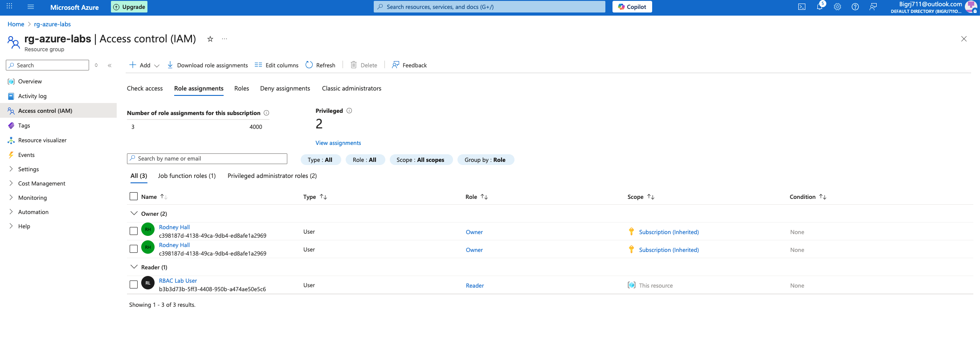Click the View assignments link

338,143
